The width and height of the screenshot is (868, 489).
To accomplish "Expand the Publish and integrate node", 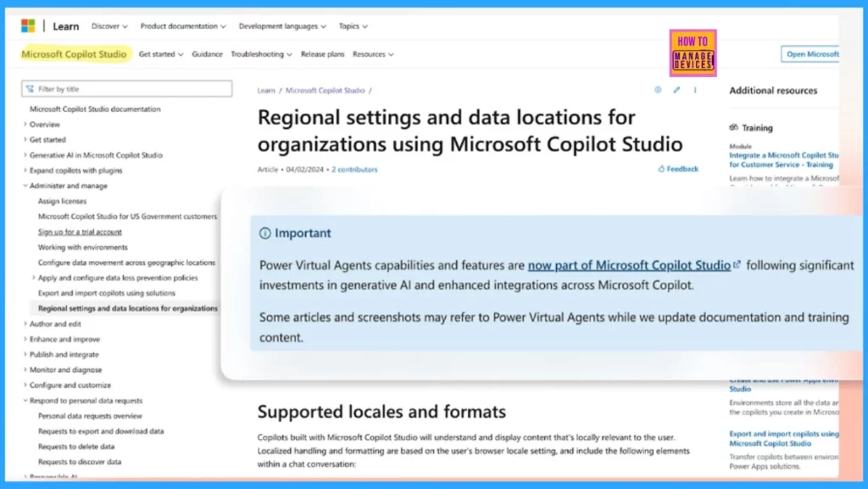I will pyautogui.click(x=25, y=354).
